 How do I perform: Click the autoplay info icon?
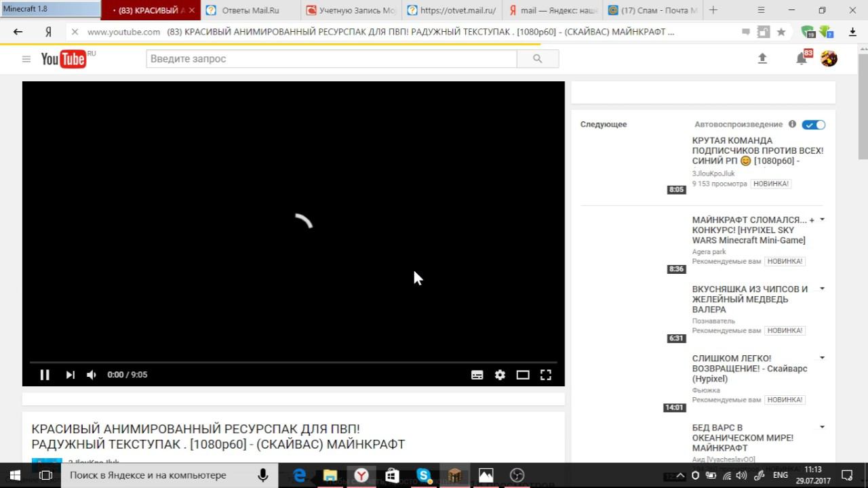[792, 125]
